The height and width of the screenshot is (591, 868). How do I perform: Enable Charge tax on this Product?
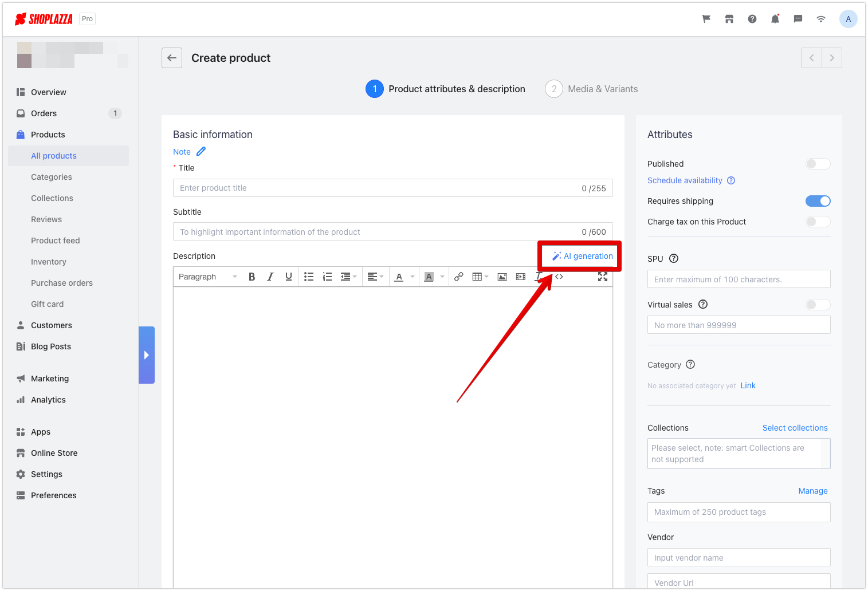point(818,222)
